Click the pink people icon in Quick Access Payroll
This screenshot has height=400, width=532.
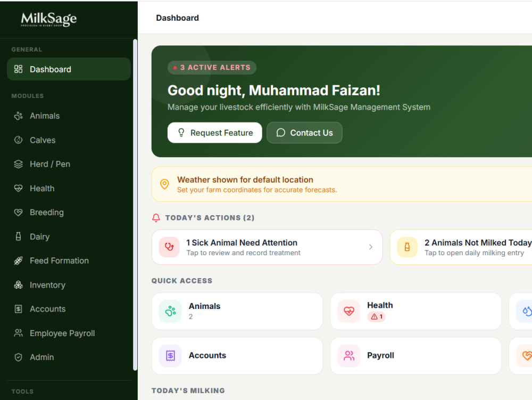[349, 355]
